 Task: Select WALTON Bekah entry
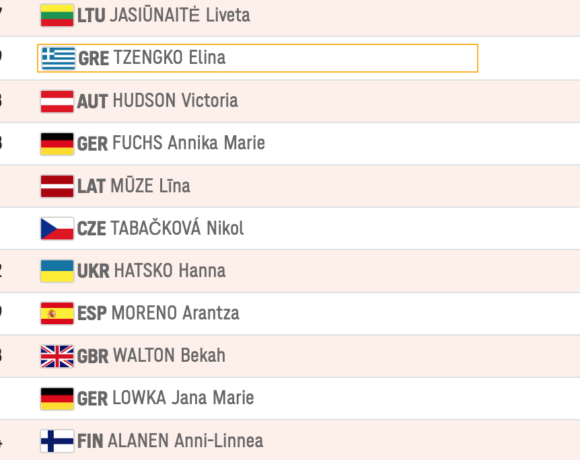(x=169, y=355)
